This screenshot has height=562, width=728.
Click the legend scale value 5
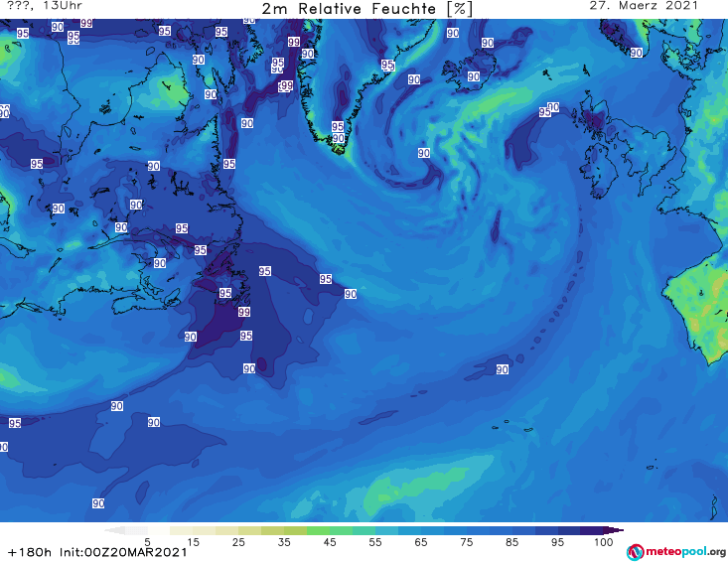pyautogui.click(x=147, y=542)
